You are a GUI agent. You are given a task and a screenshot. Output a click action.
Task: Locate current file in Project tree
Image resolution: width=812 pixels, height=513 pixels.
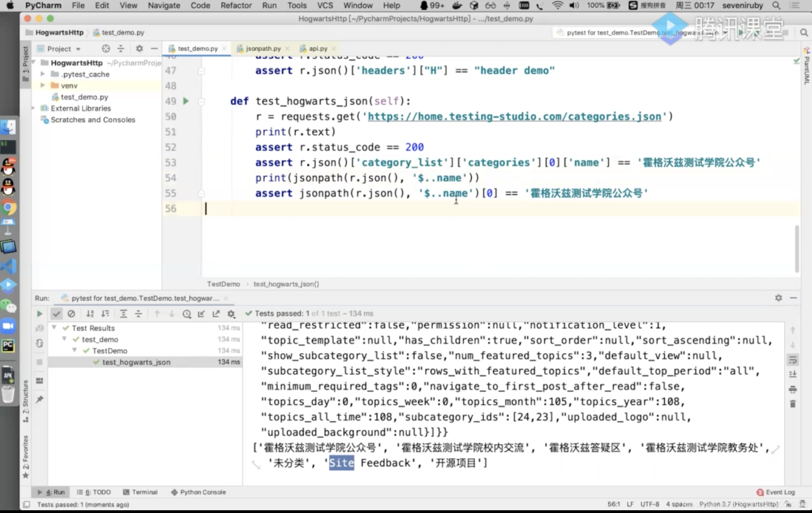106,48
